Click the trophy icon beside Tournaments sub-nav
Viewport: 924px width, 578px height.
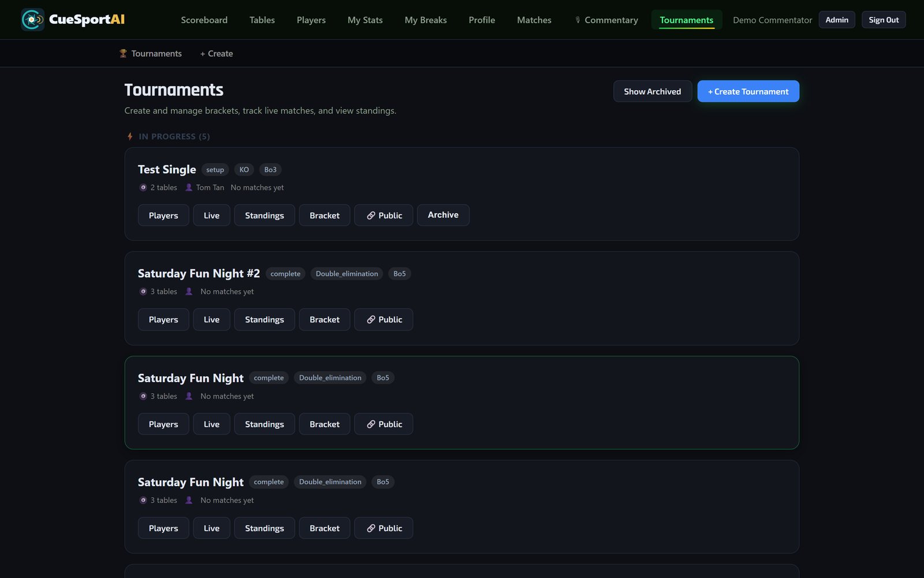pyautogui.click(x=123, y=53)
